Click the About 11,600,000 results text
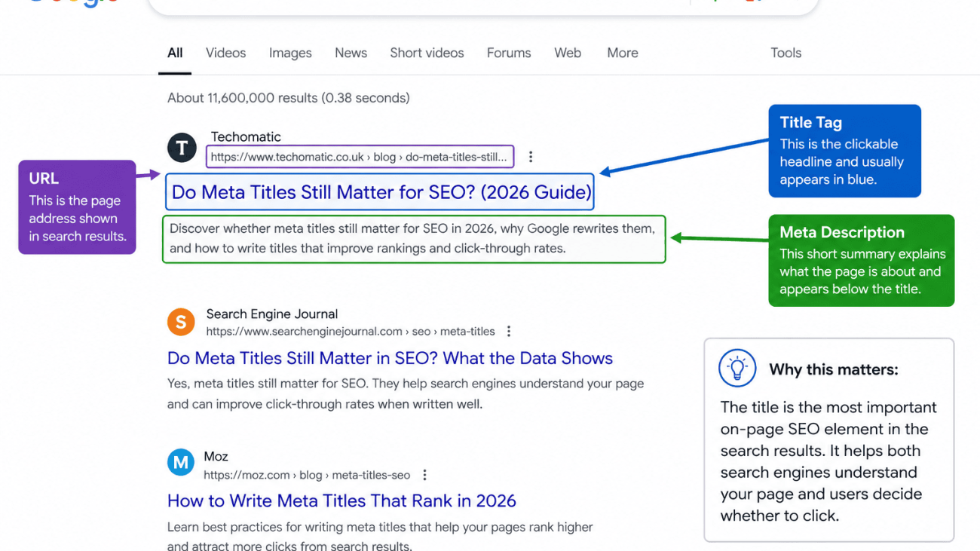Image resolution: width=980 pixels, height=551 pixels. tap(289, 98)
